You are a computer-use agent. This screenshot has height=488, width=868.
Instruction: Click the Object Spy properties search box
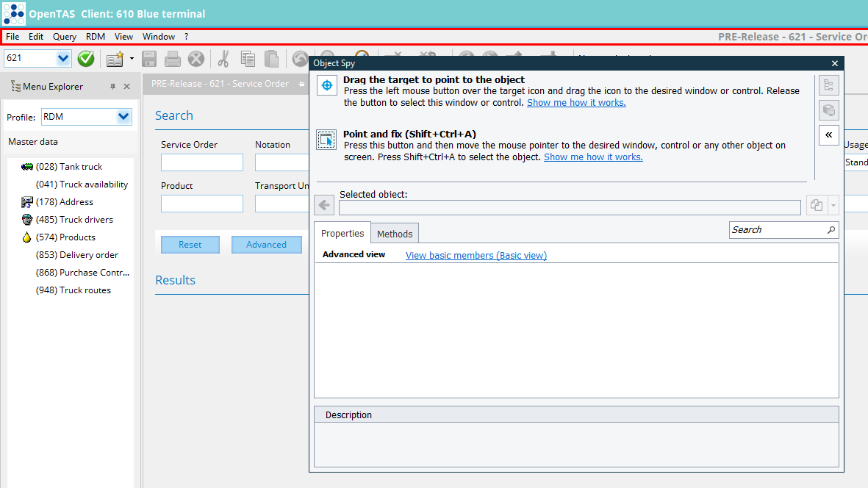[x=778, y=230]
